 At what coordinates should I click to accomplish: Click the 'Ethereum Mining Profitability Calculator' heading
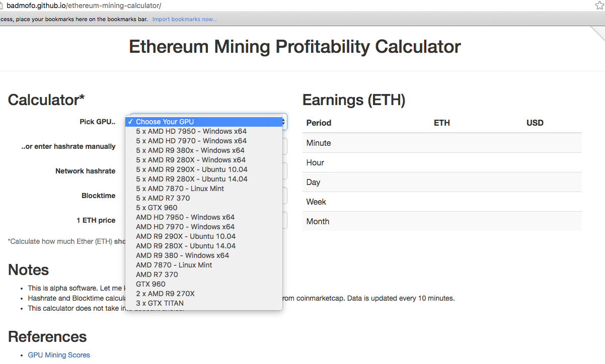click(x=295, y=47)
